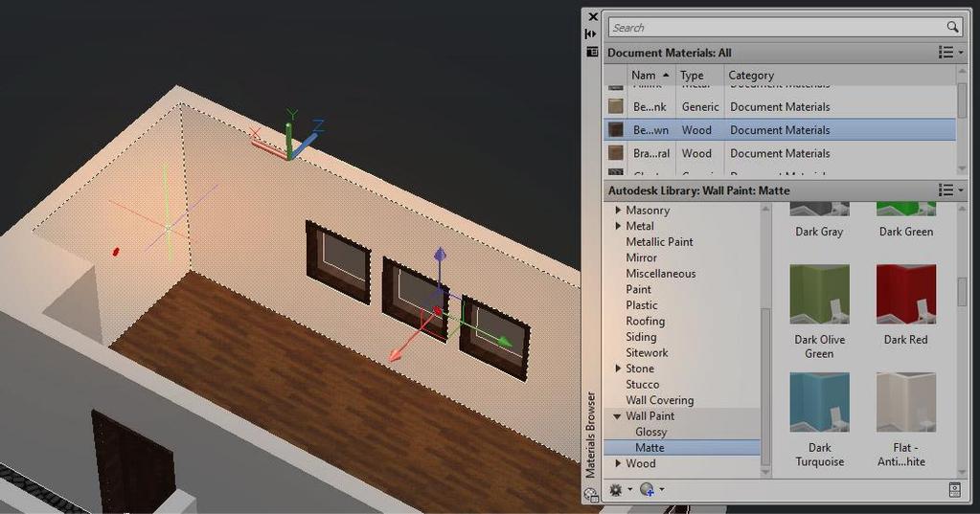Expand the Metal category

point(618,226)
